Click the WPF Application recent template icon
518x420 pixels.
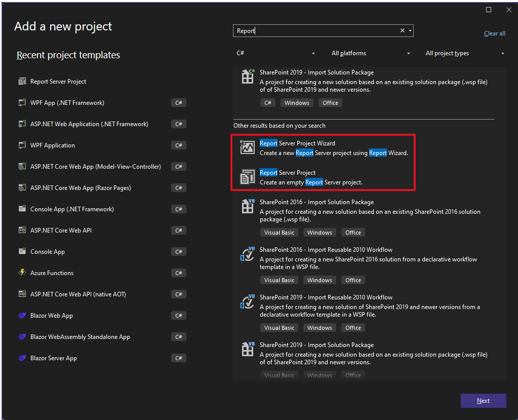(x=22, y=145)
